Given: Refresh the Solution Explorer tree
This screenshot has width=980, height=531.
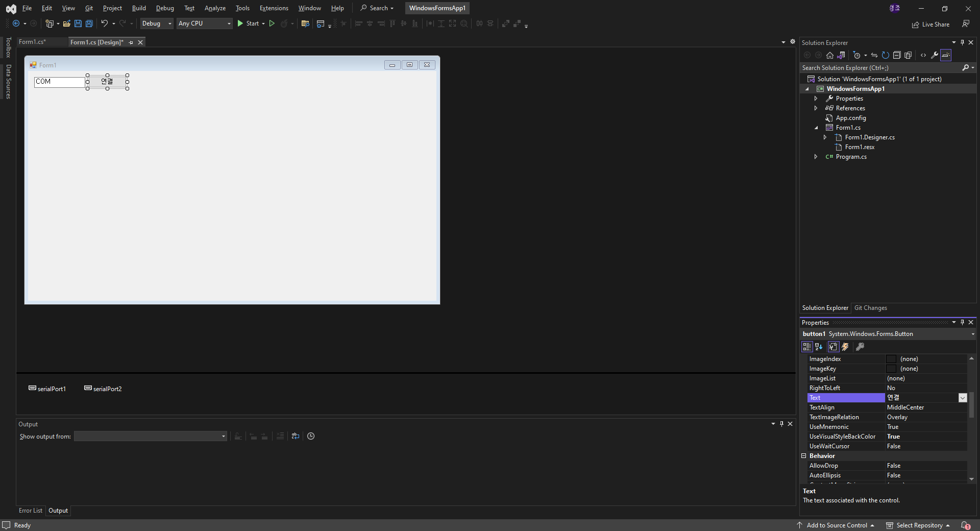Looking at the screenshot, I should point(886,55).
